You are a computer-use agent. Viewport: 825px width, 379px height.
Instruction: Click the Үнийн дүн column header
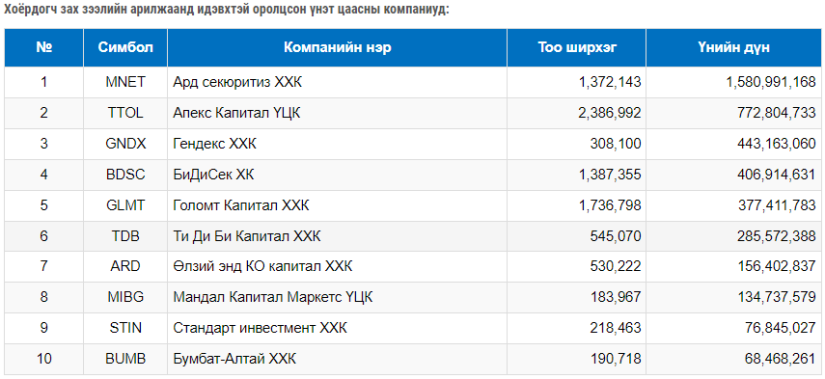(x=734, y=47)
